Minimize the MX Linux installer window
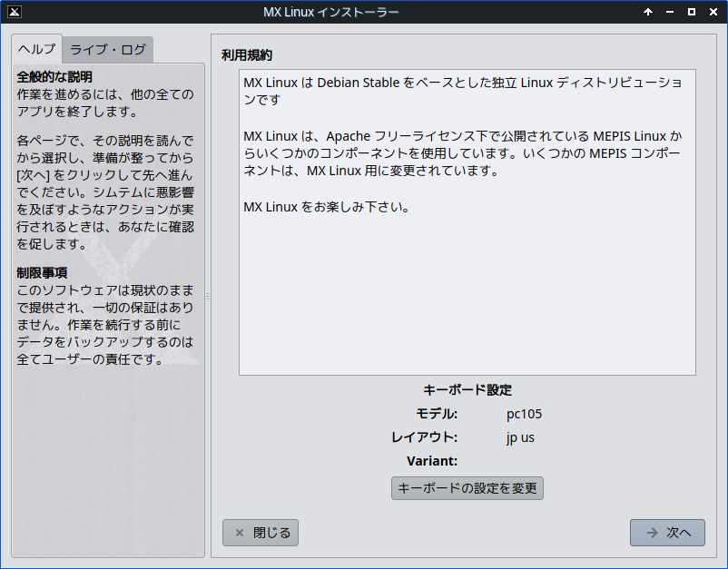 pyautogui.click(x=670, y=12)
